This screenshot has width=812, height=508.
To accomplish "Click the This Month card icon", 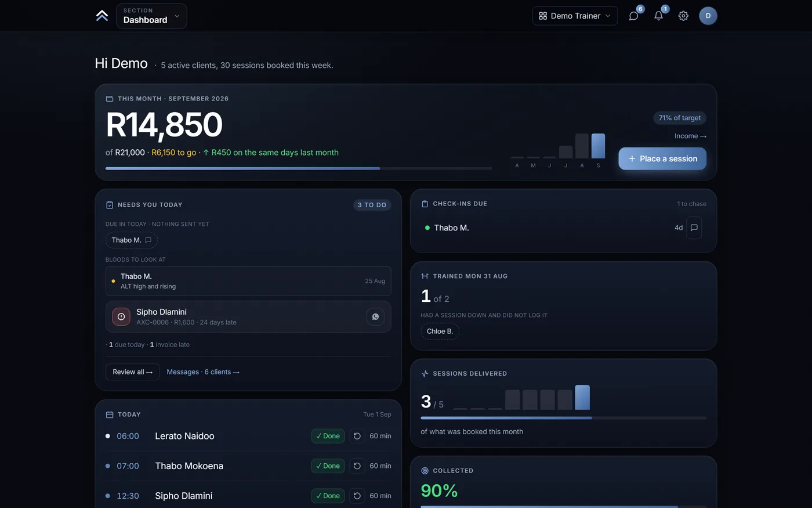I will tap(110, 99).
